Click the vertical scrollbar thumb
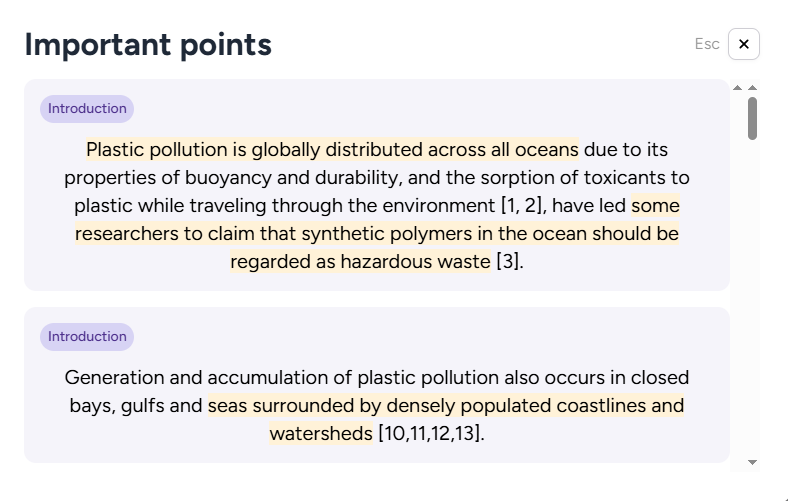Screen dimensions: 788x501 752,118
